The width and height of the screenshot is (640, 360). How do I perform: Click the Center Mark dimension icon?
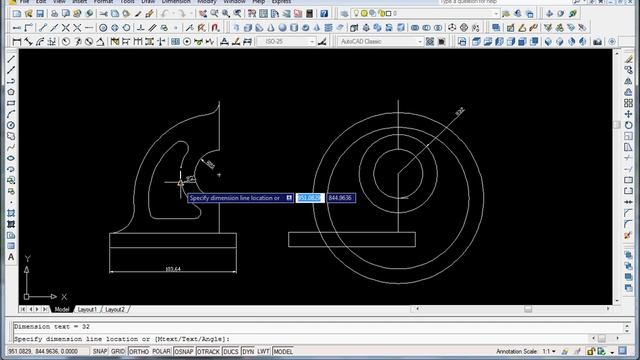[x=187, y=41]
